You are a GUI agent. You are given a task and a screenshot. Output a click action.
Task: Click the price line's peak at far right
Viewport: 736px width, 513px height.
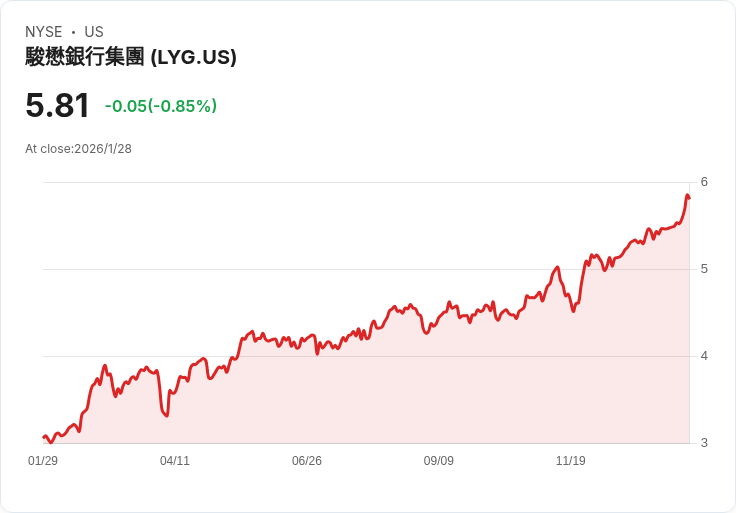[x=687, y=195]
